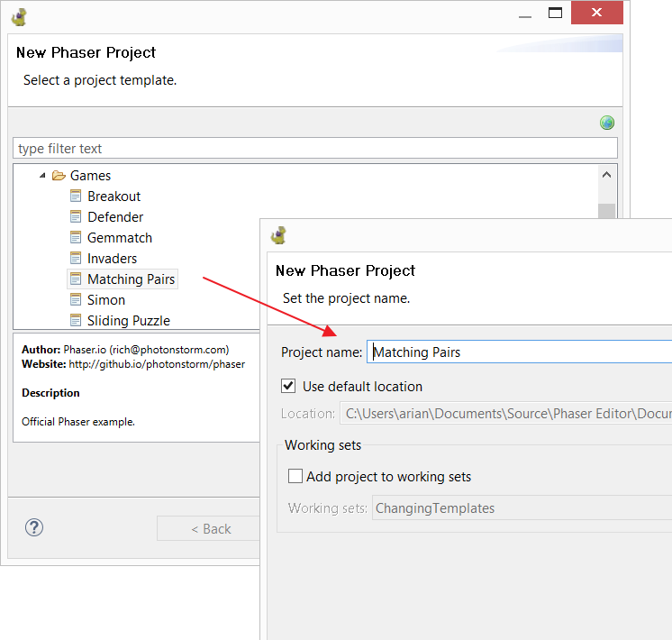Screen dimensions: 672x640
Task: Select the Sliding Puzzle template
Action: 129,320
